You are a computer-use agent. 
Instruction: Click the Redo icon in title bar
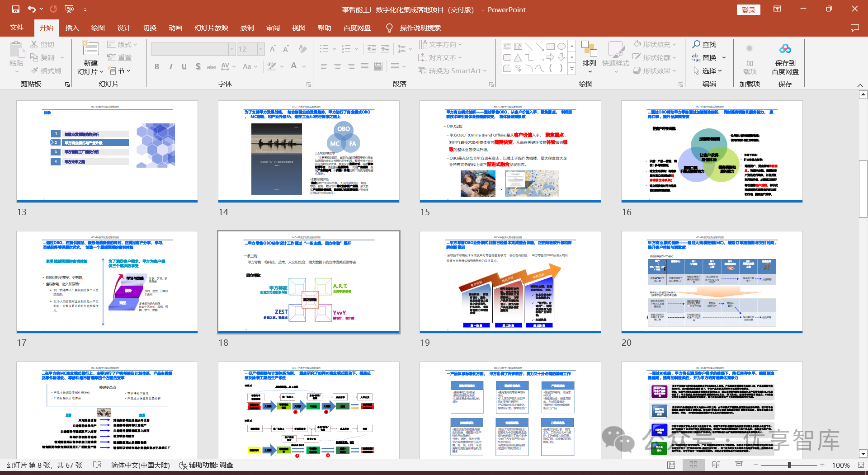[x=53, y=9]
